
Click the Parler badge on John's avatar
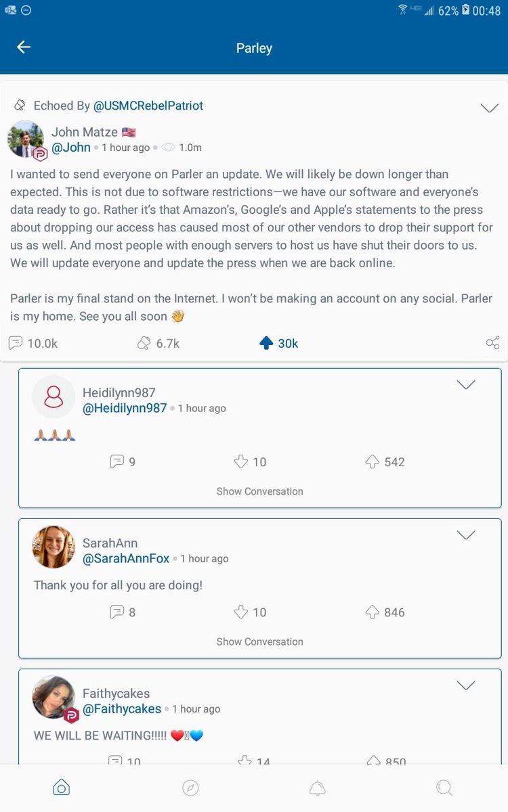tap(39, 156)
